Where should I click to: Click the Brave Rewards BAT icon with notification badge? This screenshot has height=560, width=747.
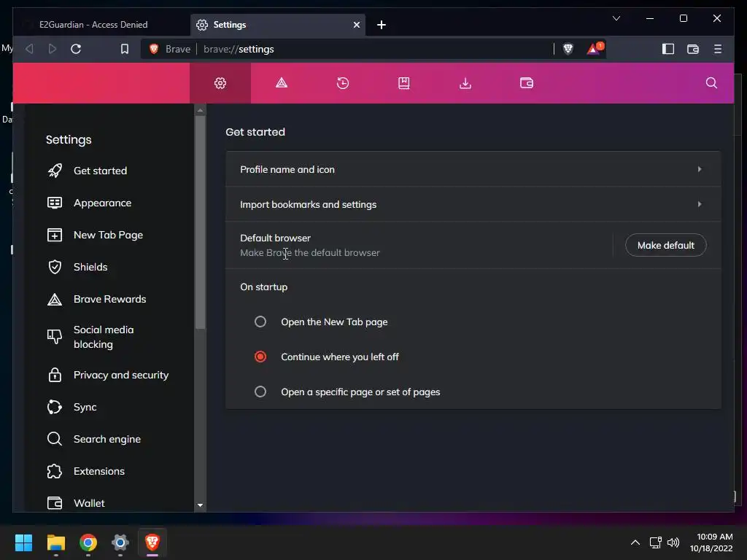(x=595, y=49)
